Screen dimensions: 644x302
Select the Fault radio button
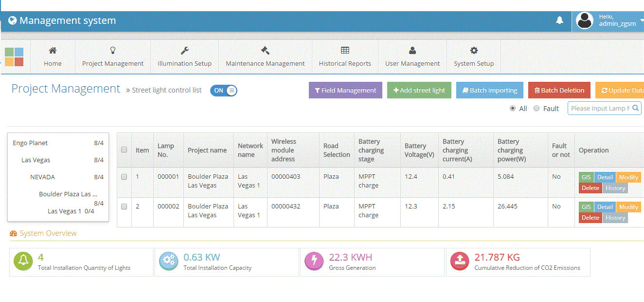(x=537, y=108)
